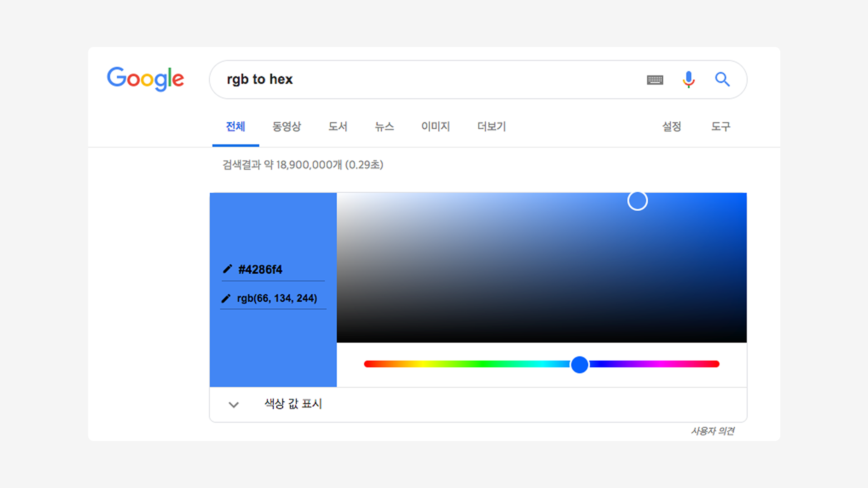
Task: Open the 더보기 more menu
Action: [x=491, y=127]
